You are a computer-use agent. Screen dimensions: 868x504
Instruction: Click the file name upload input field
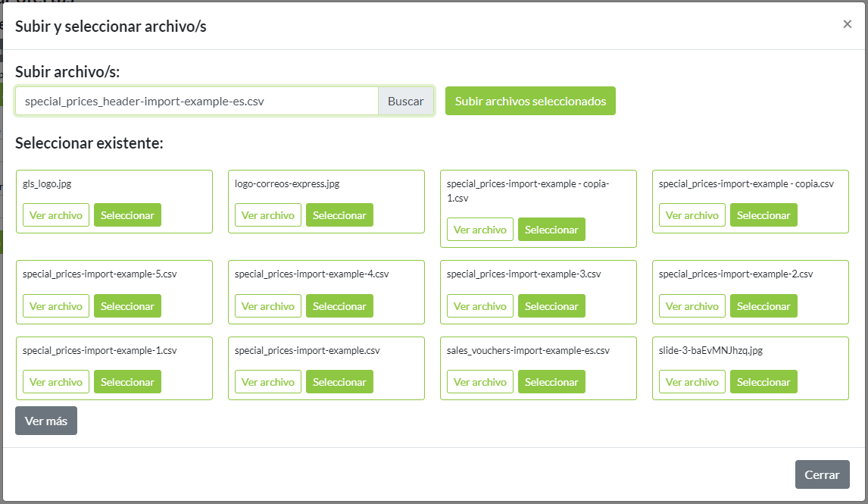[197, 101]
